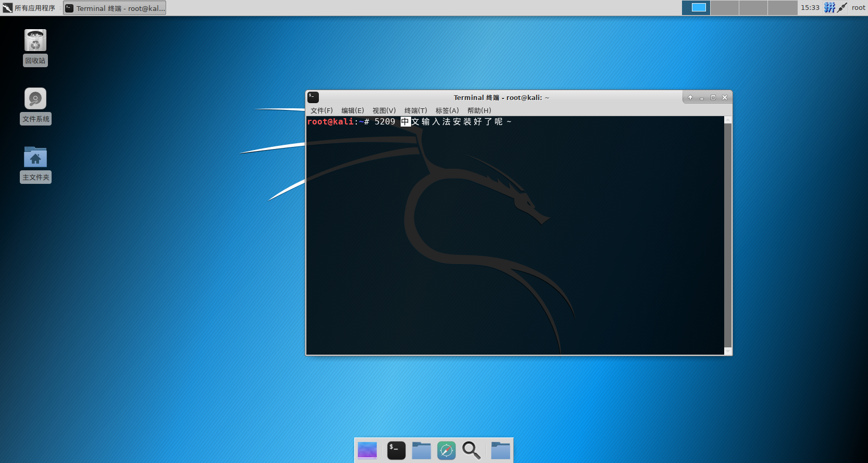Minimize the Terminal 终端 window
The image size is (868, 463).
point(702,97)
